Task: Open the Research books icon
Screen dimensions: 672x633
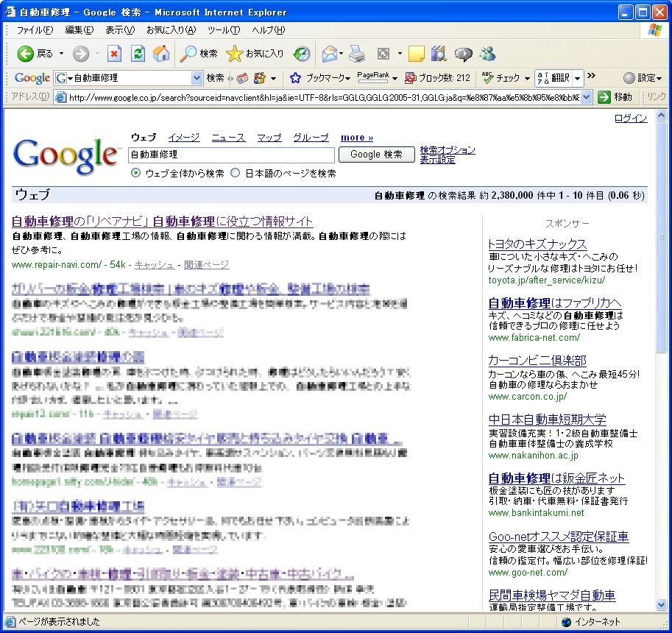Action: (439, 54)
